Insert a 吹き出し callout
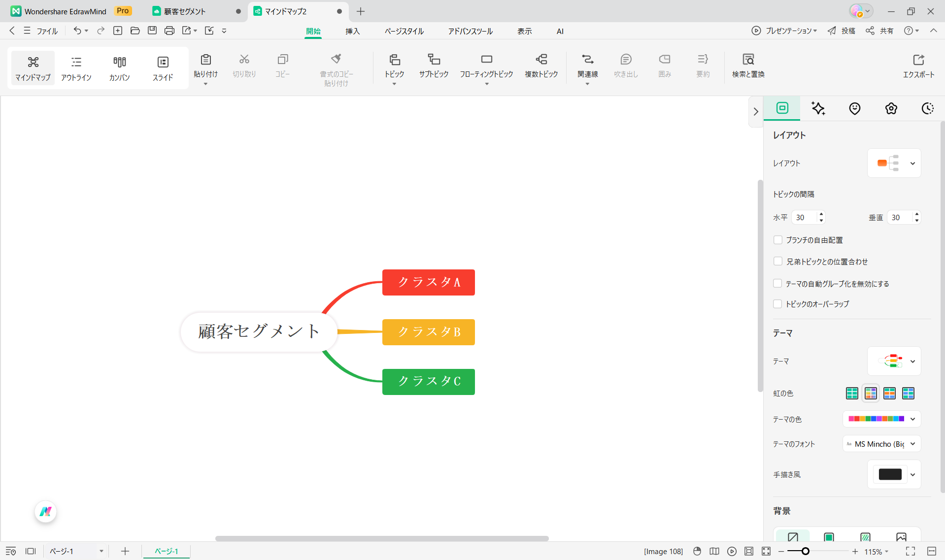 (x=626, y=66)
